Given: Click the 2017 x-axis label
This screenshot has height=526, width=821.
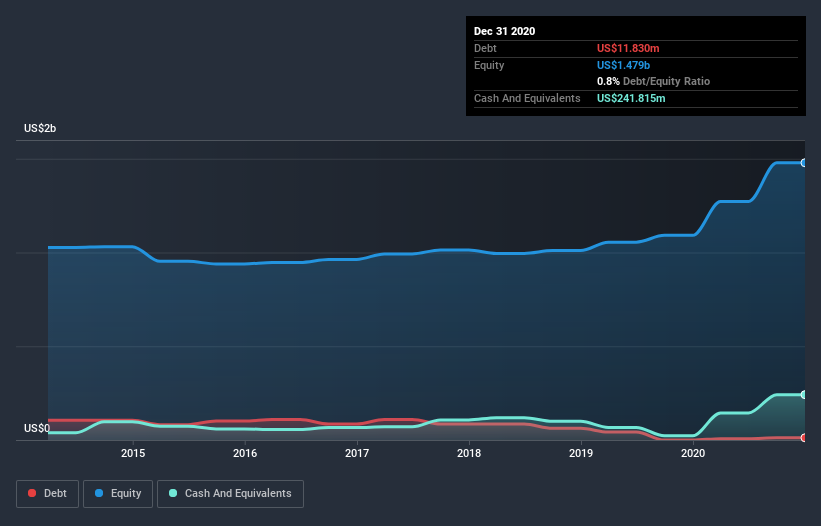Looking at the screenshot, I should point(357,453).
